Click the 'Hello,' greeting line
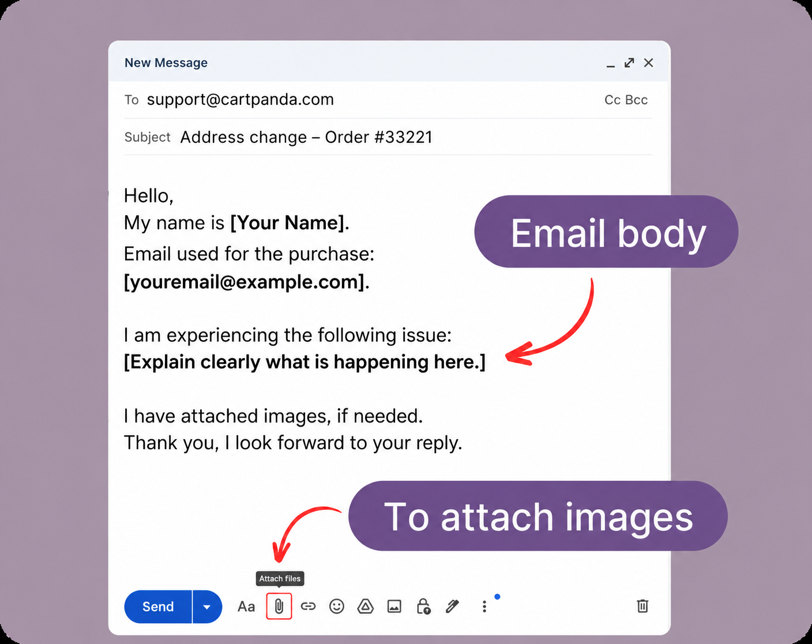 (x=149, y=196)
